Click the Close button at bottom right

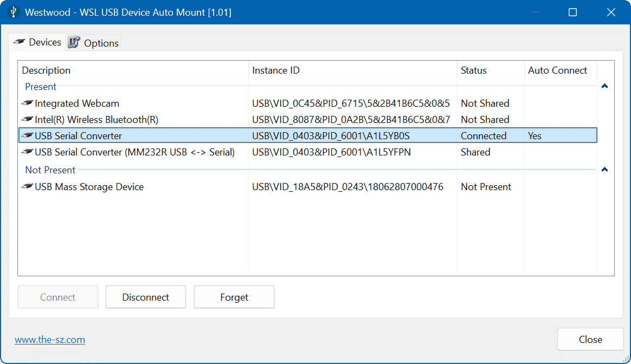click(590, 340)
